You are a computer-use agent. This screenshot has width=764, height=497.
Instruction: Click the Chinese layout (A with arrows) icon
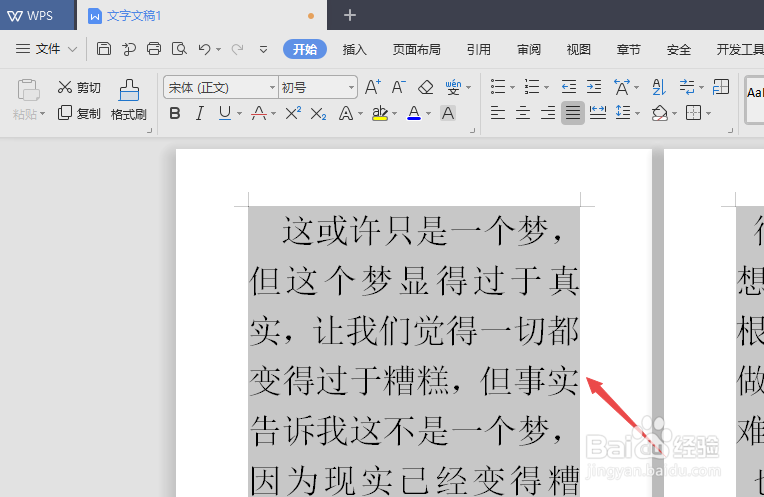click(x=622, y=87)
